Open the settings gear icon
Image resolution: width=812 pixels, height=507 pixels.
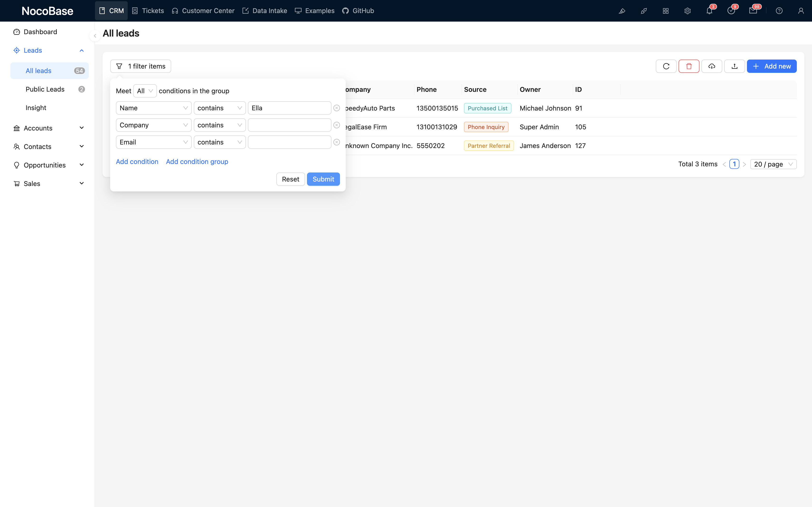coord(688,11)
